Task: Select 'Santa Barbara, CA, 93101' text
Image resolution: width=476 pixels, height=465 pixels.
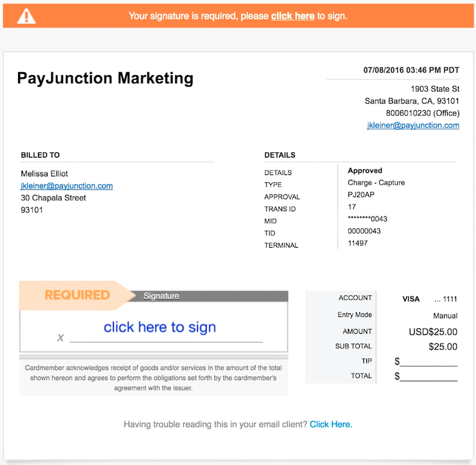Action: (412, 101)
